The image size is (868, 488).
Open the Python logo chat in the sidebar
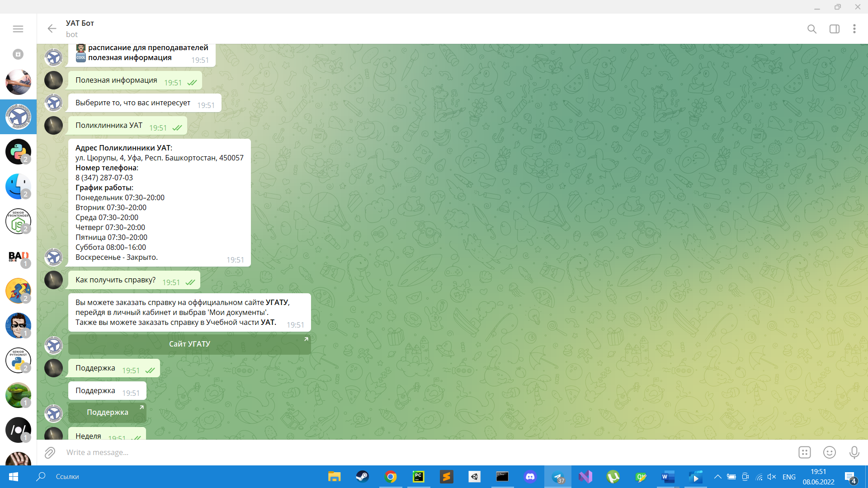pos(18,151)
